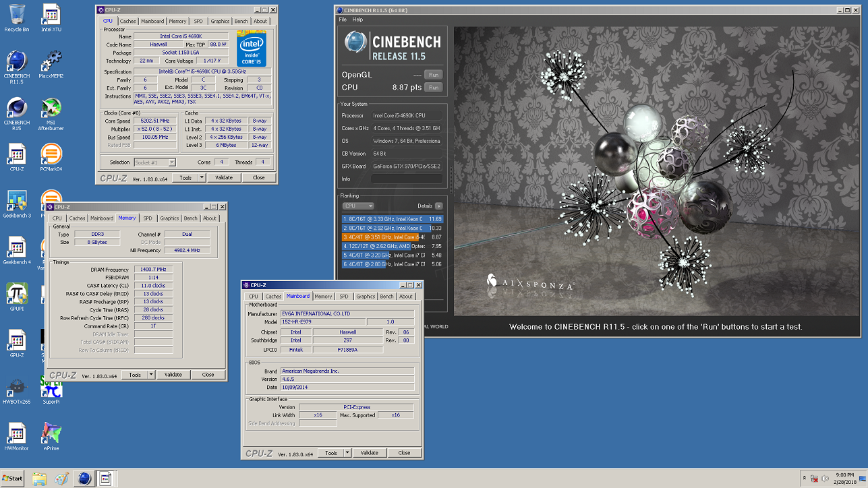Open the CPU-Z desktop shortcut
The width and height of the screenshot is (868, 488).
[x=17, y=158]
